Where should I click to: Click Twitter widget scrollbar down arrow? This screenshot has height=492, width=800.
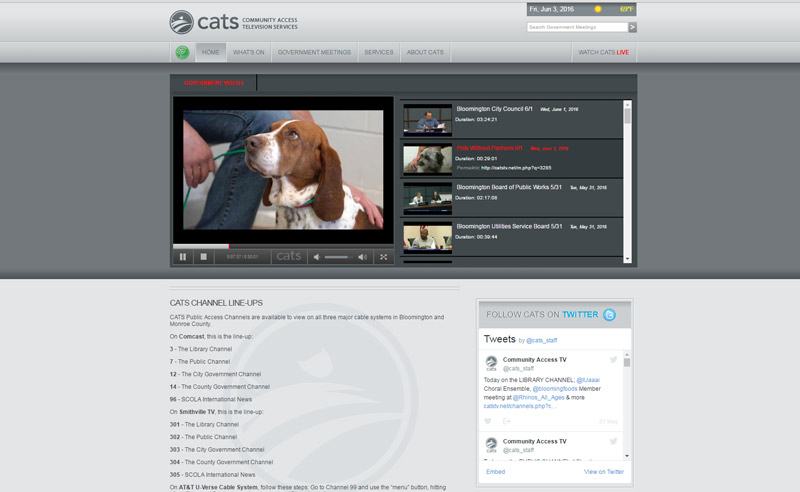(x=627, y=456)
